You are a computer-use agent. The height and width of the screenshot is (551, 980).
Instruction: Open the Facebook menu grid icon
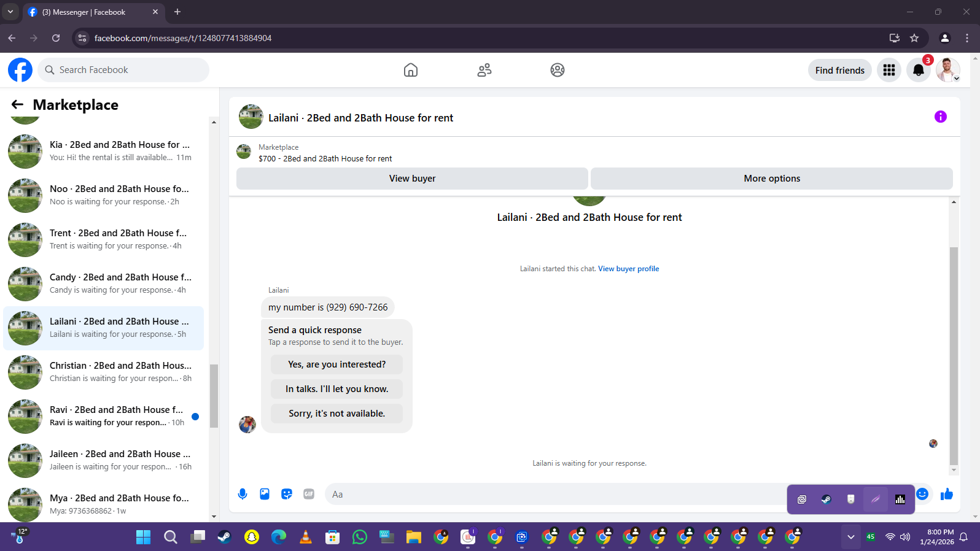889,70
